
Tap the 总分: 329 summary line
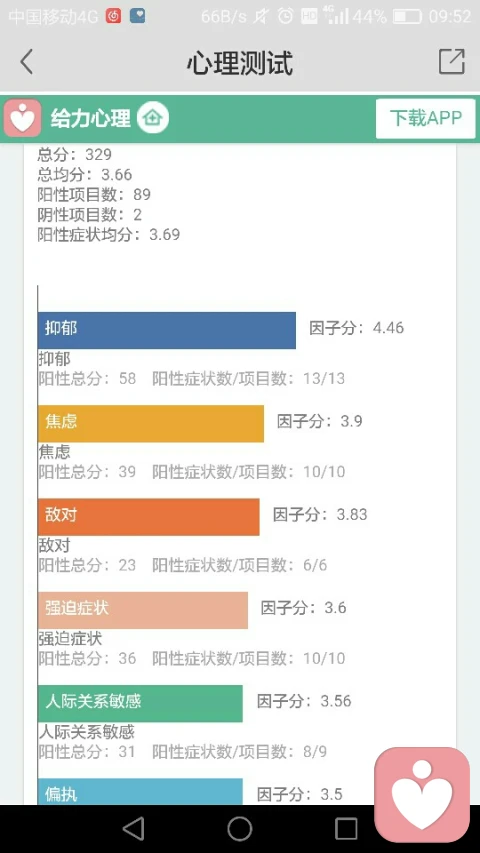point(75,154)
